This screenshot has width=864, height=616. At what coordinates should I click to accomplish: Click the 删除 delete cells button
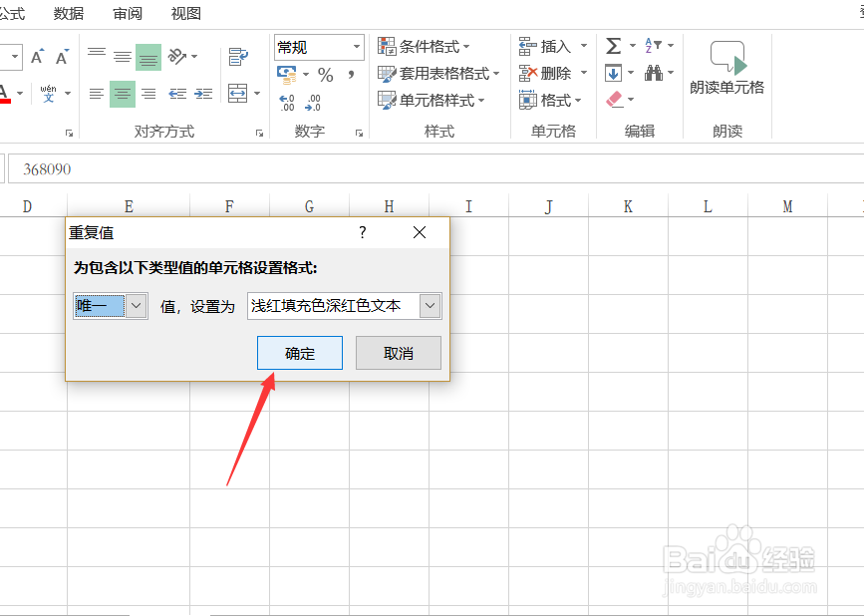click(x=545, y=74)
